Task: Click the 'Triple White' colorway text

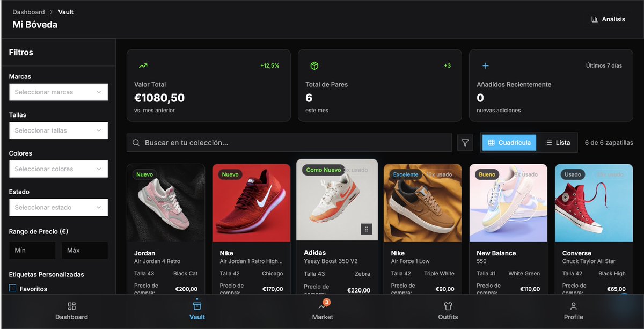Action: pos(439,274)
